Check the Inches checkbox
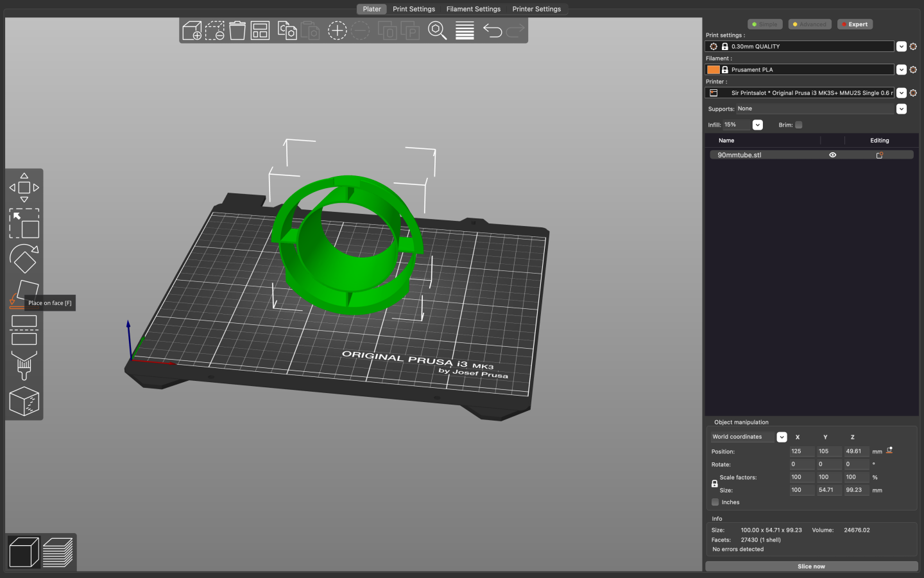This screenshot has width=924, height=578. (x=715, y=502)
